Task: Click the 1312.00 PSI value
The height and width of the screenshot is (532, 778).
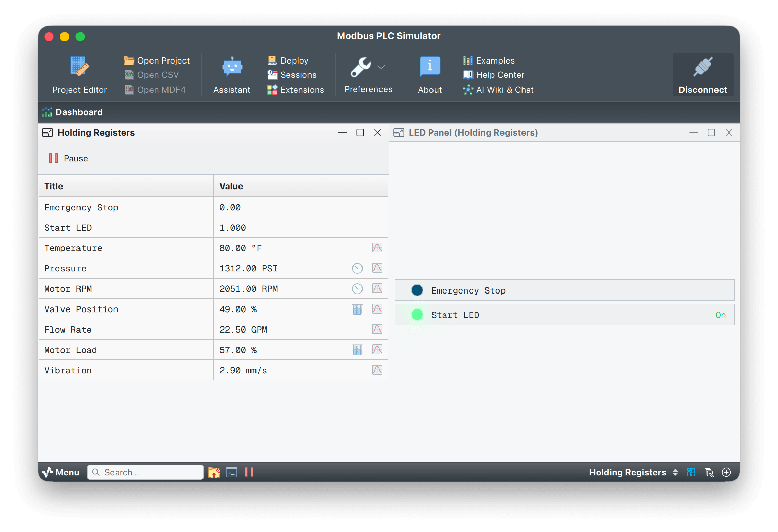Action: [248, 268]
